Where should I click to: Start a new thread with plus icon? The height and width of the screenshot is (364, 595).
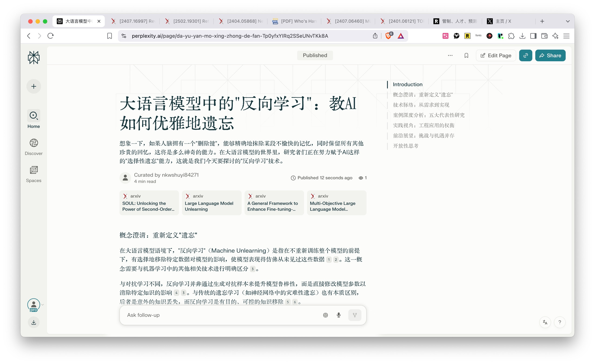[33, 86]
